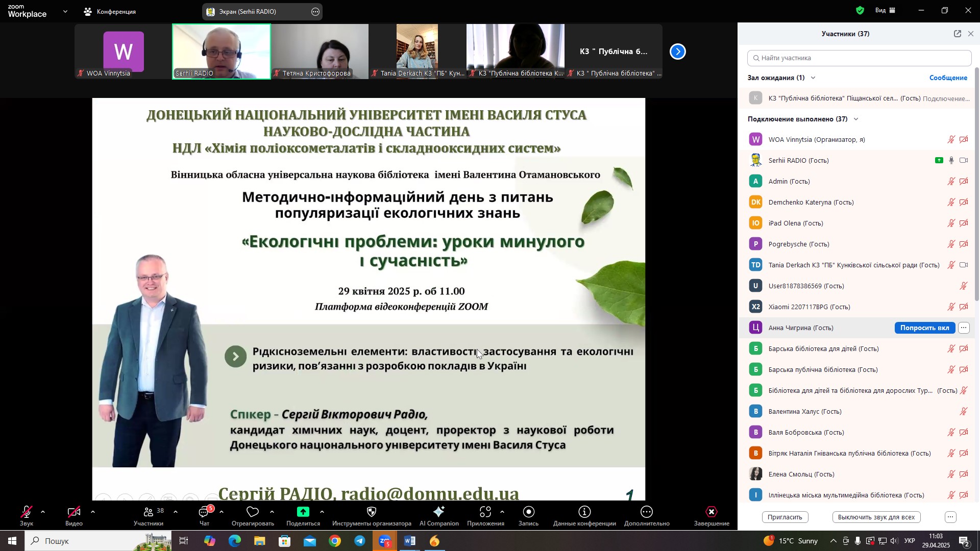Start recording with Запись button

click(x=529, y=516)
